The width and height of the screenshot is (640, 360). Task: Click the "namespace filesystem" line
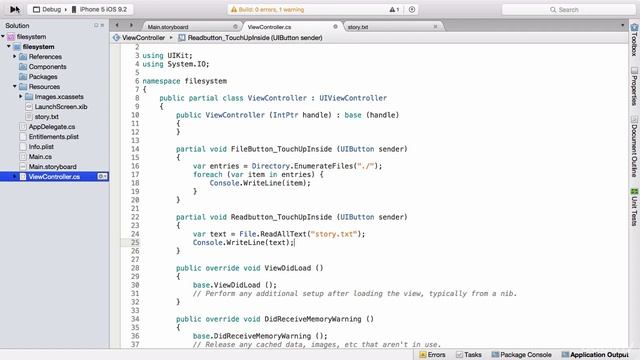(184, 81)
